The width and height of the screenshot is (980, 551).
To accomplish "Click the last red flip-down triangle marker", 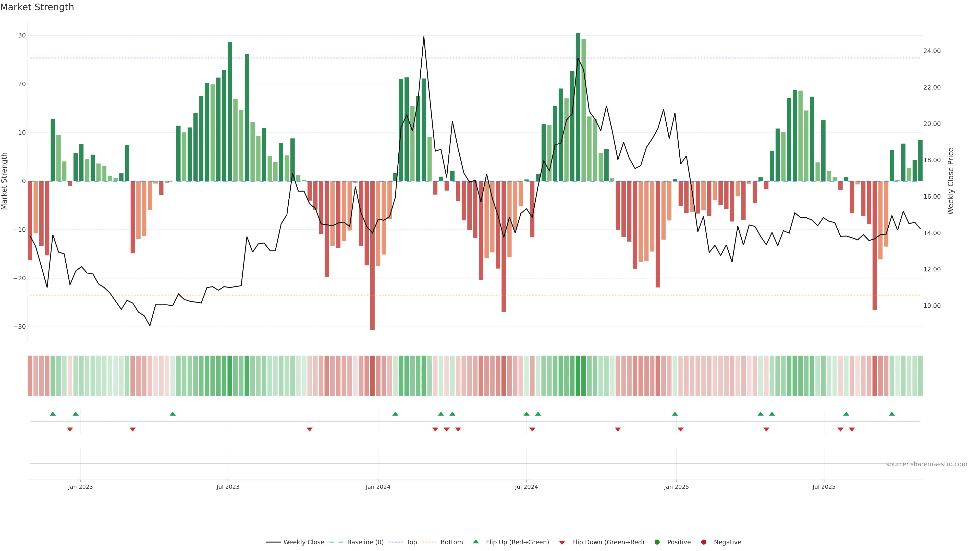I will click(x=852, y=429).
